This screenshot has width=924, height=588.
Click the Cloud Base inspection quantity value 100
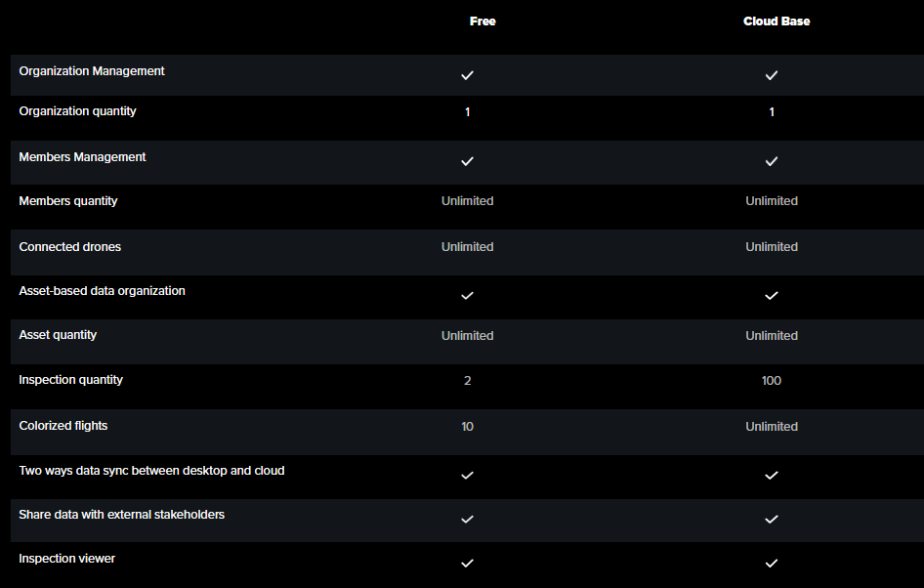[772, 381]
